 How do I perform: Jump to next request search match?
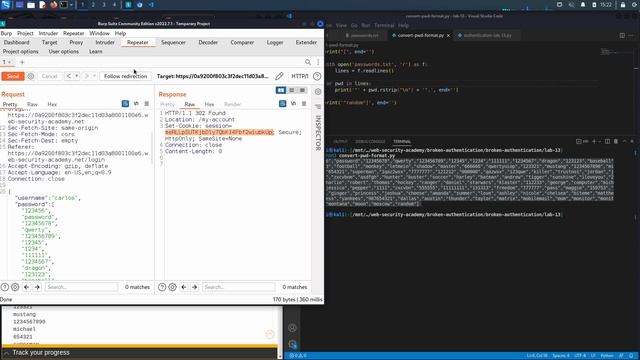(37, 287)
